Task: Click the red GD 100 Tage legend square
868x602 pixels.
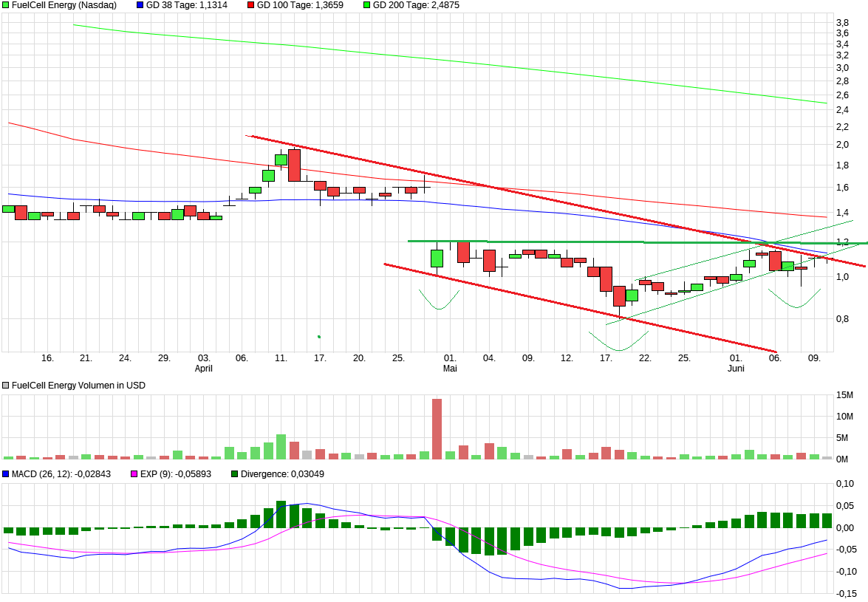Action: click(x=250, y=6)
